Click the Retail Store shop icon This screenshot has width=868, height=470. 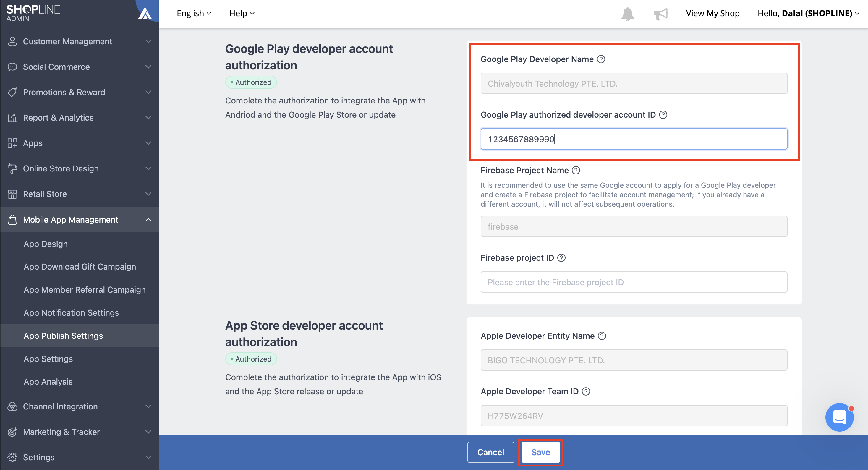[x=12, y=194]
